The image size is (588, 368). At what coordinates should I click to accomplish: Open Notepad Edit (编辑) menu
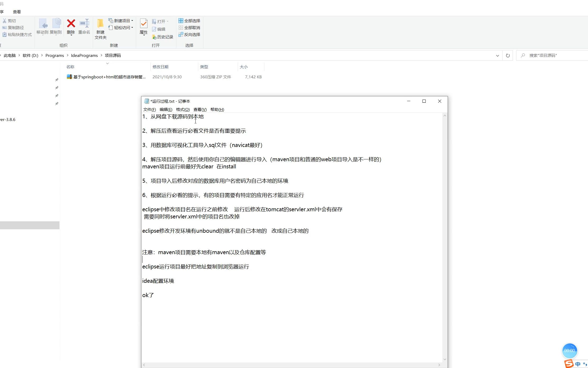(166, 109)
